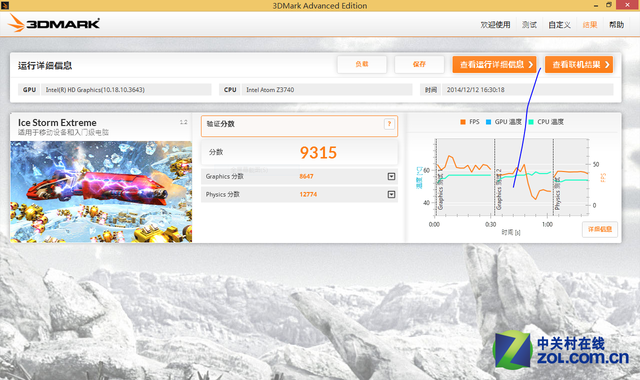The image size is (640, 380).
Task: Open 查看运行详细信息 button
Action: (494, 64)
